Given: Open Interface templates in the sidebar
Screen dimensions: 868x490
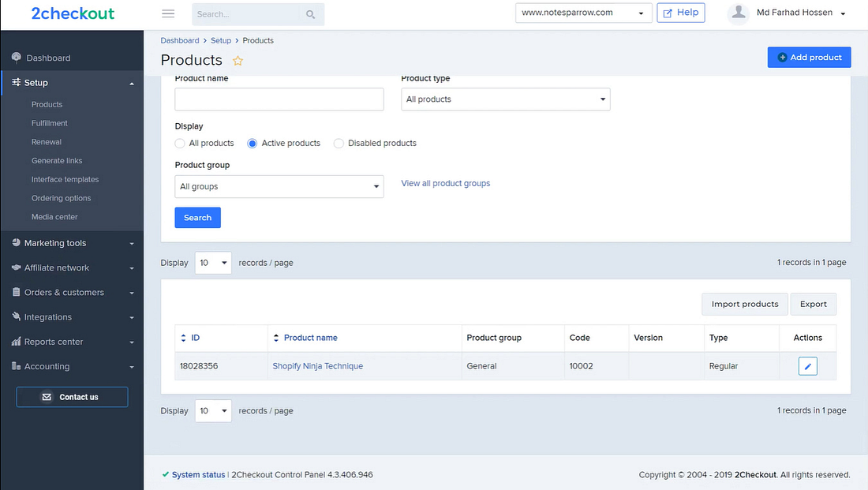Looking at the screenshot, I should [65, 179].
